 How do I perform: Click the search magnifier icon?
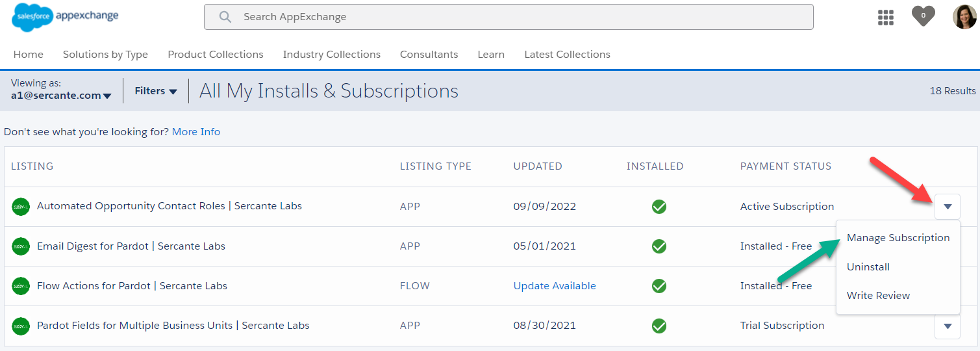[x=225, y=17]
